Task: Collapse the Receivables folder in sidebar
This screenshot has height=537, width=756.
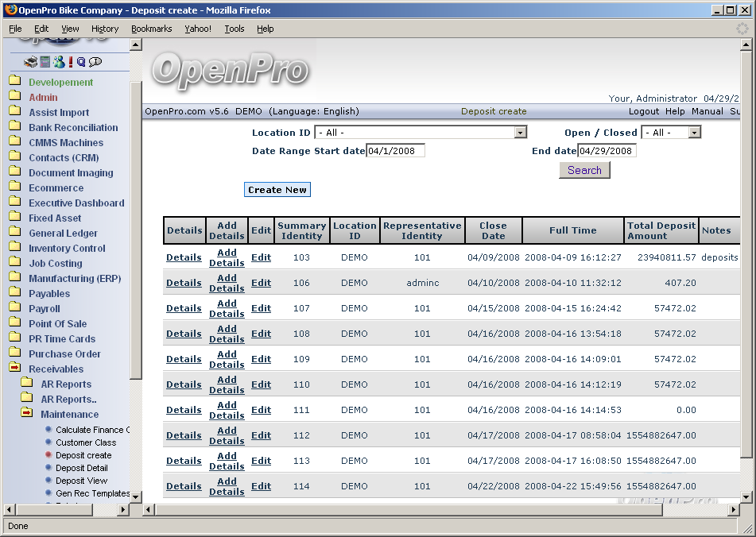Action: [x=15, y=369]
